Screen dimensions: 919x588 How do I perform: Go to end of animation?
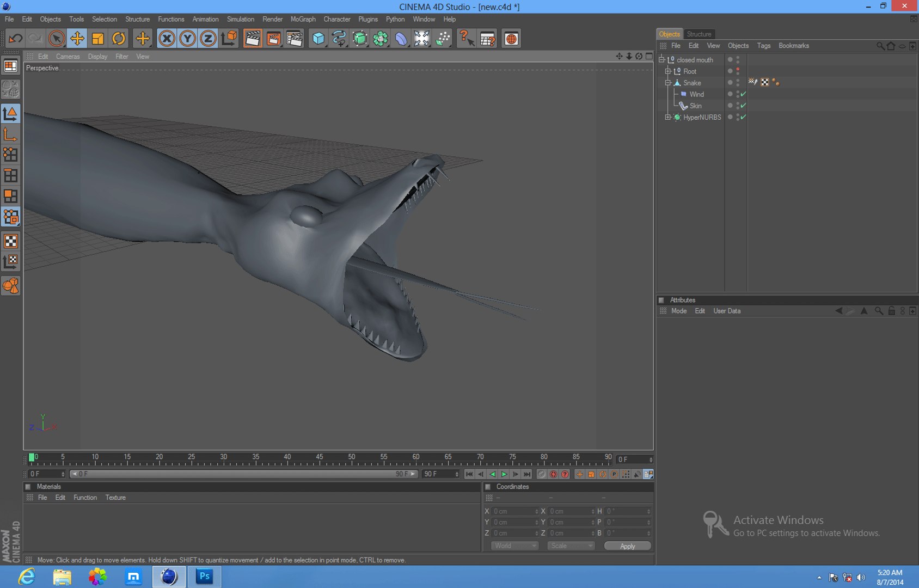pos(527,474)
